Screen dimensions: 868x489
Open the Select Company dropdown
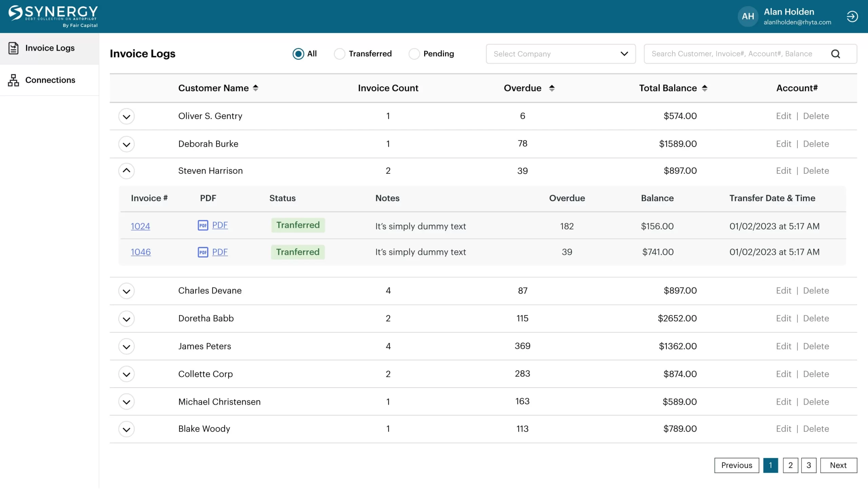pos(560,54)
